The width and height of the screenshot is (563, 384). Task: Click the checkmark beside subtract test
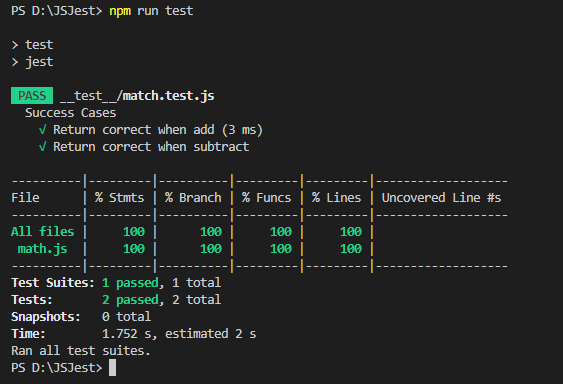click(42, 147)
